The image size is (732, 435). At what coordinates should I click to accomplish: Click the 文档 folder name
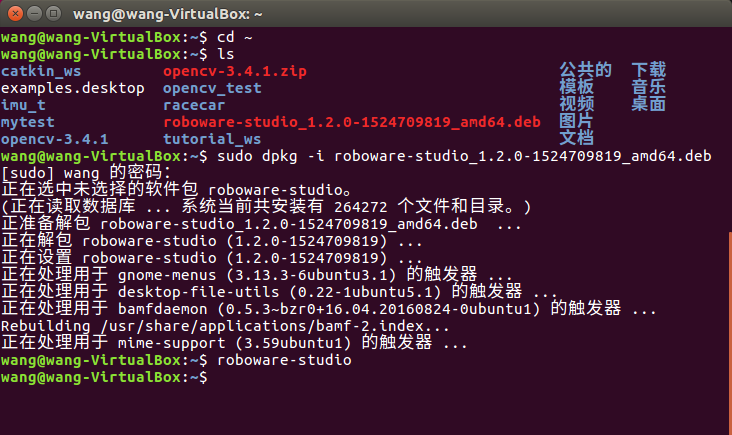pos(577,138)
